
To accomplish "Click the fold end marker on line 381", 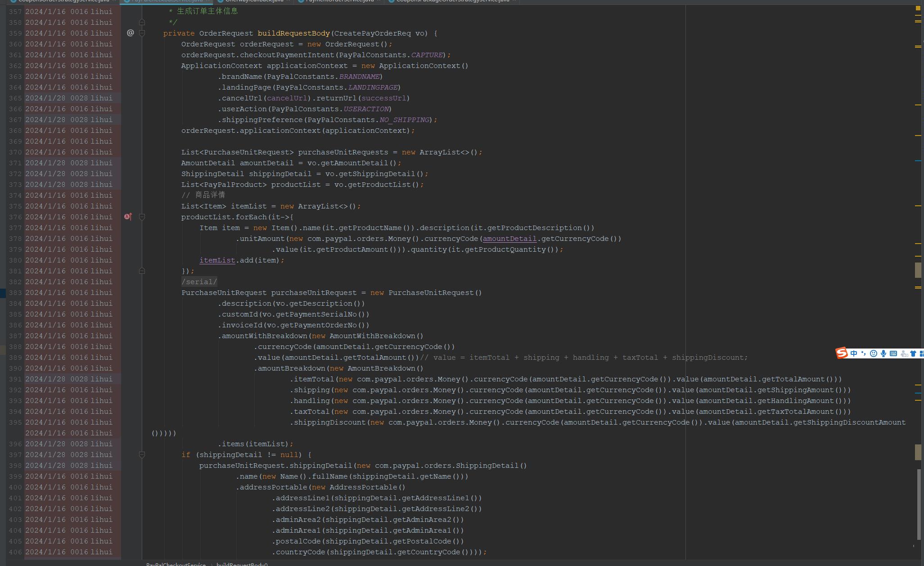I will pyautogui.click(x=142, y=271).
